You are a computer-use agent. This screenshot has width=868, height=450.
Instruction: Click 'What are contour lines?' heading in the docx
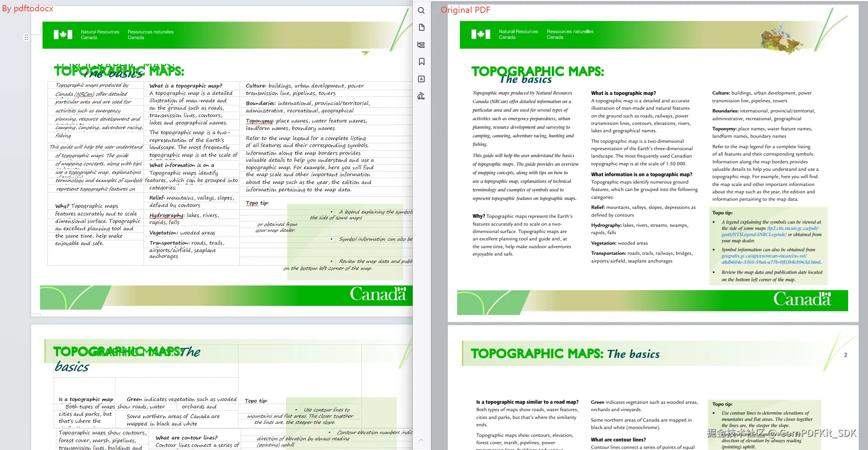(186, 438)
